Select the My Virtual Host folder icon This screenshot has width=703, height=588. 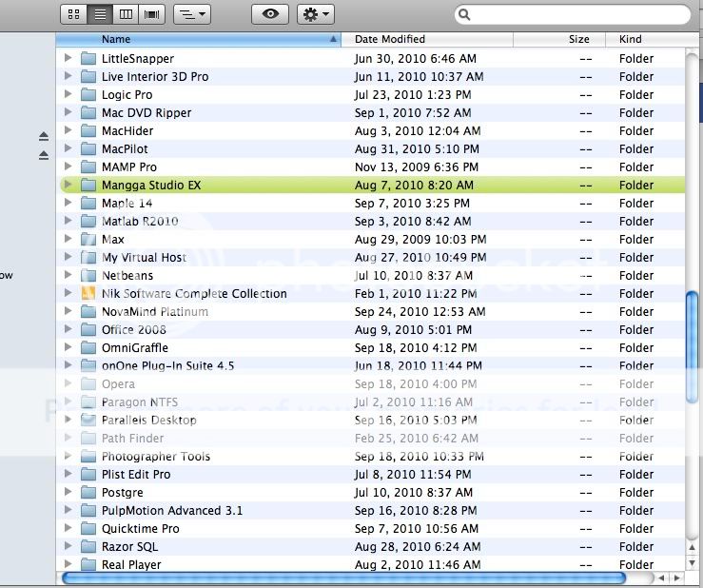(88, 258)
